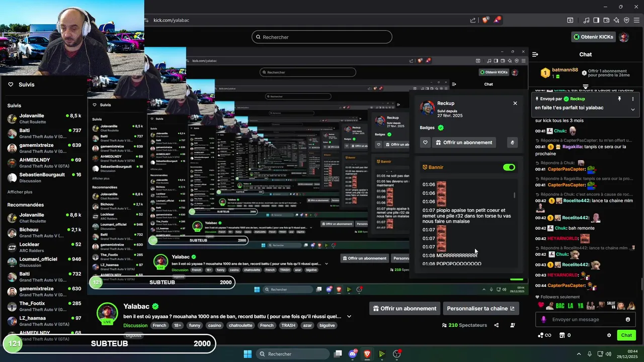Open Brave Leo AI sparkle icon
Screen dimensions: 644x362
click(616, 20)
